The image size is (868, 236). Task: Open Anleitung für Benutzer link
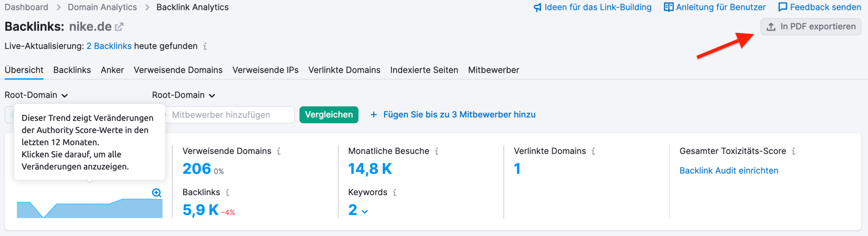[715, 7]
